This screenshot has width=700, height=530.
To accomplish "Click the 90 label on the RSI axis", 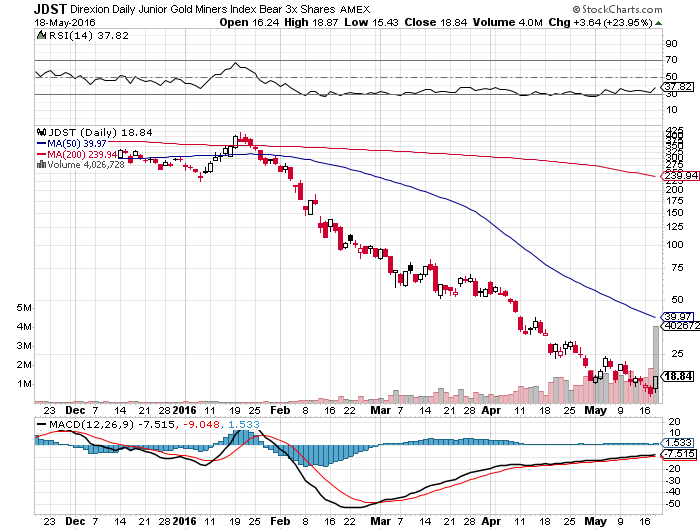I will pos(671,44).
